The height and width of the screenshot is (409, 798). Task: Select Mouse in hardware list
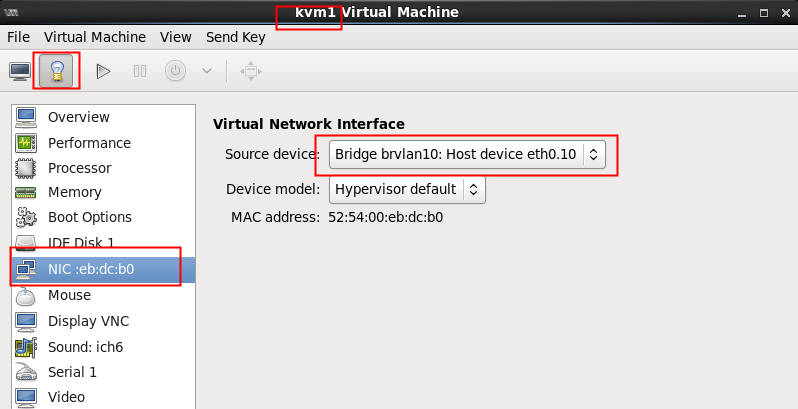pos(103,295)
